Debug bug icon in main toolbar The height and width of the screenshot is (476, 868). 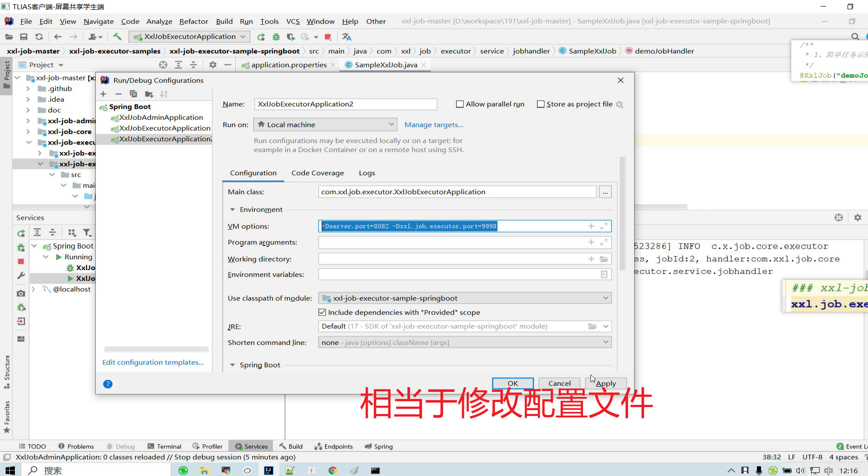276,37
